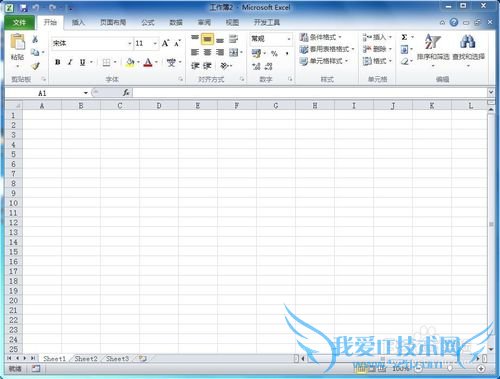Click the Decrease Decimal icon
Image resolution: width=500 pixels, height=379 pixels.
pos(269,66)
